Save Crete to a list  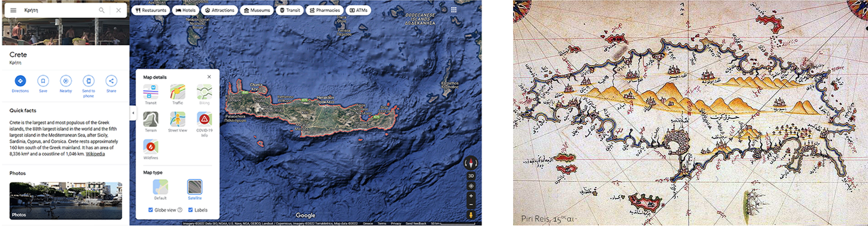click(43, 84)
